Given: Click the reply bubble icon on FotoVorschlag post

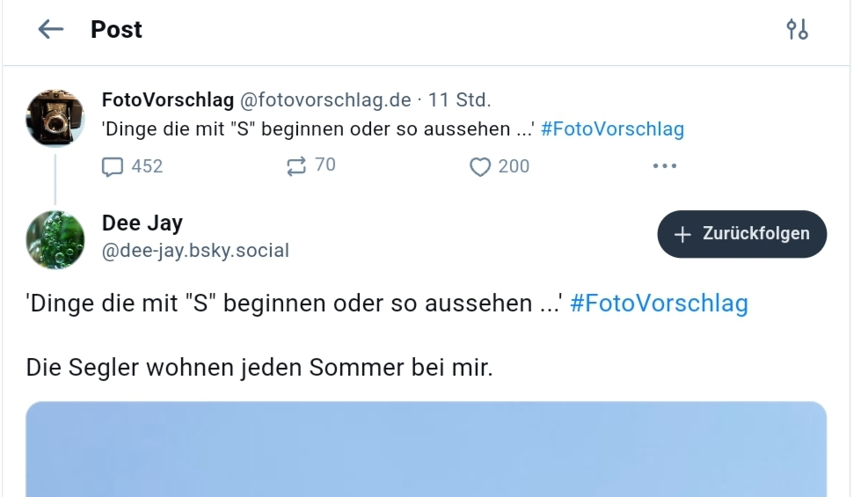Looking at the screenshot, I should point(113,166).
